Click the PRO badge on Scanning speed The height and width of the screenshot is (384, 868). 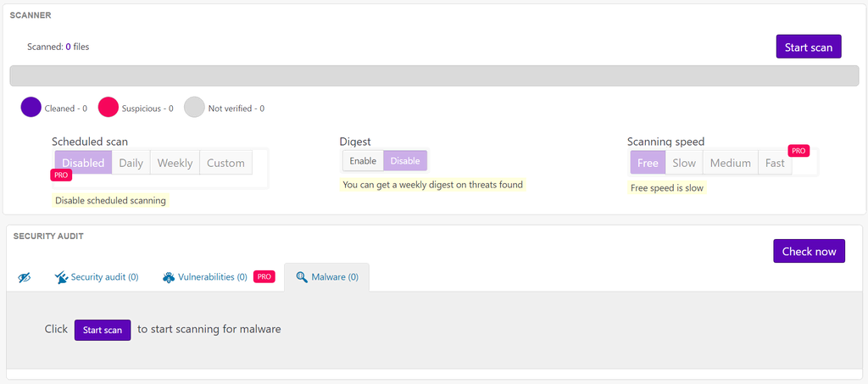[x=798, y=151]
